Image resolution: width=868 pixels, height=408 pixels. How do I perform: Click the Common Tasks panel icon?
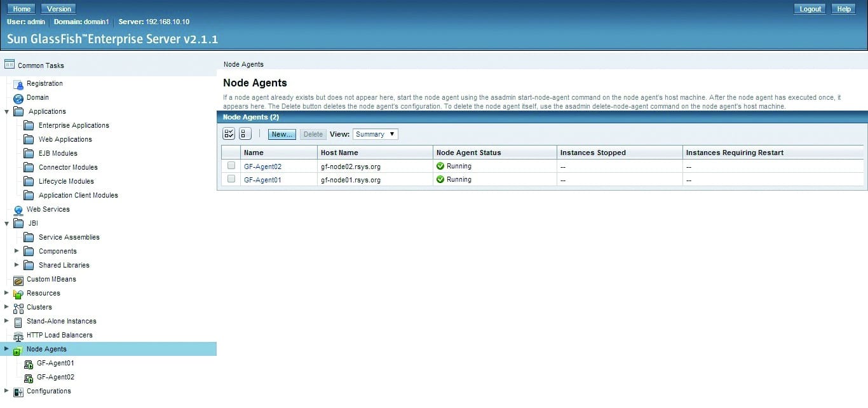coord(9,64)
